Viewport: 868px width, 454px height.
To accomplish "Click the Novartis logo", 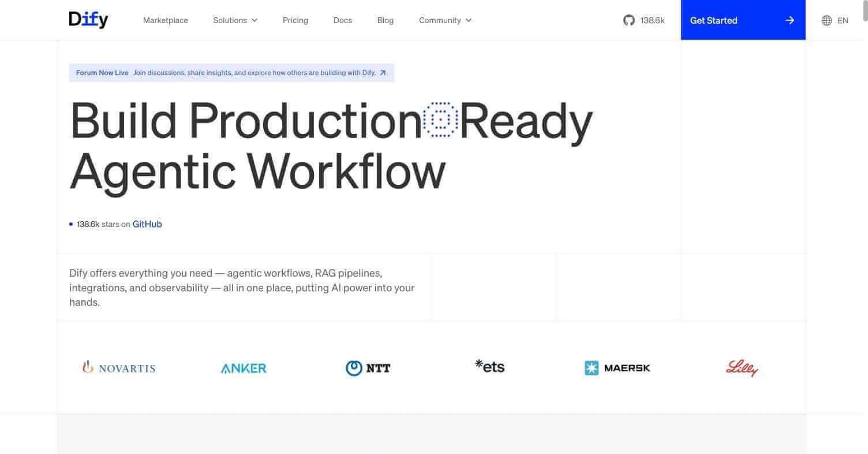I will 119,367.
